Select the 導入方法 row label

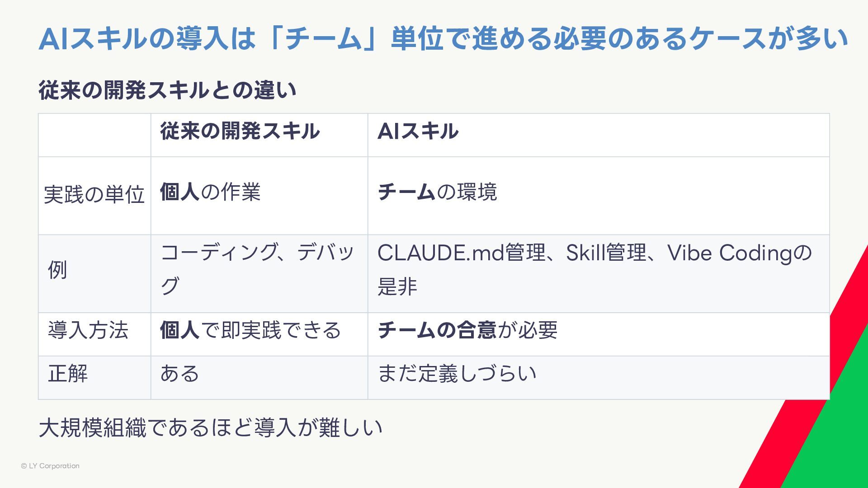pos(88,330)
